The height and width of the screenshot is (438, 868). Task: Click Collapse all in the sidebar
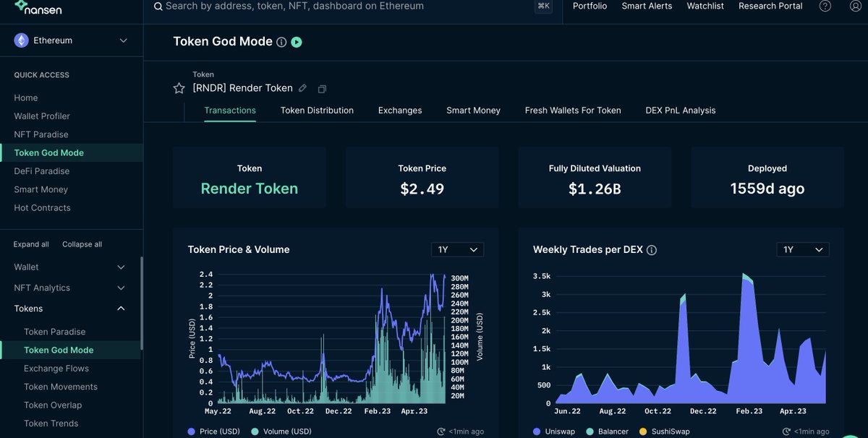82,244
